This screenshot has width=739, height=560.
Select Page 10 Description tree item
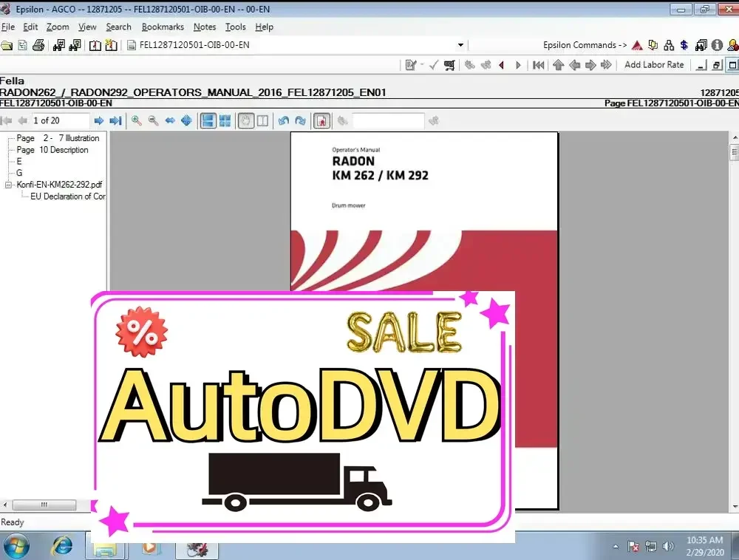coord(52,150)
